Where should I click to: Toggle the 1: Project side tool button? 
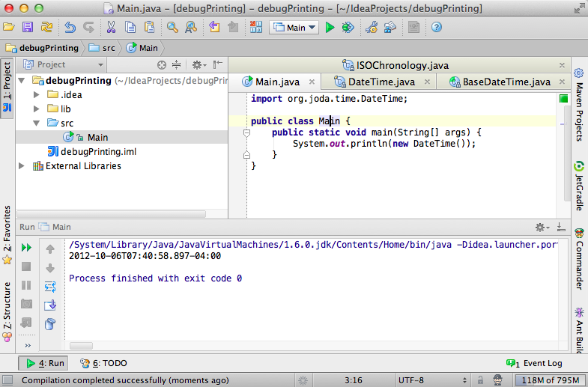pos(7,88)
